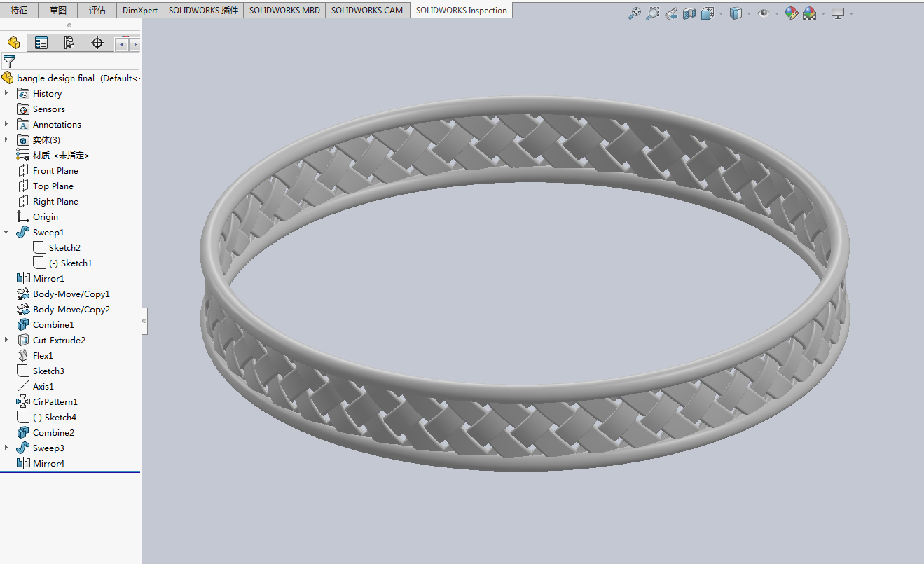Click the feature tree filter funnel icon
924x564 pixels.
(x=9, y=62)
